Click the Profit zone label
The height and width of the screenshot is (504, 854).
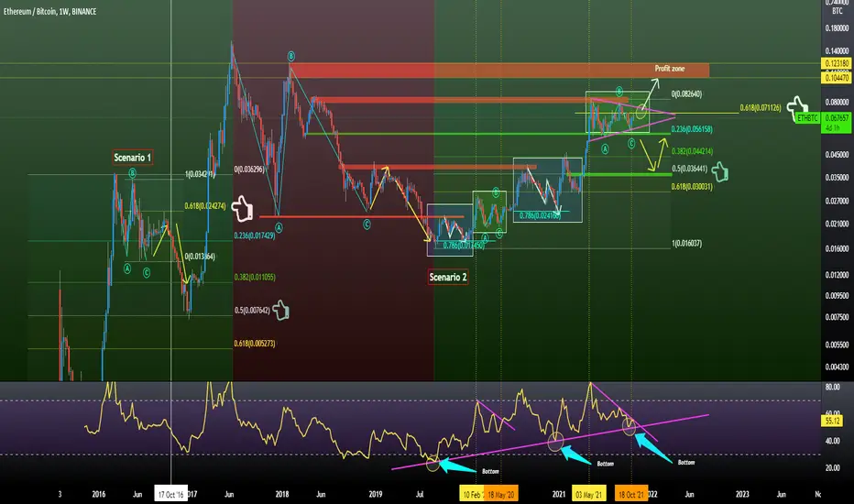(670, 69)
